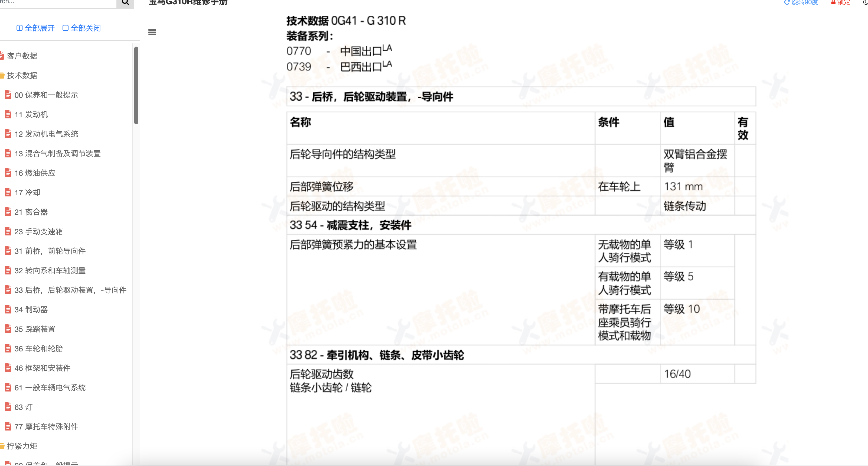The height and width of the screenshot is (466, 868).
Task: Open 32 转向系和车轴测量 entry
Action: (50, 270)
